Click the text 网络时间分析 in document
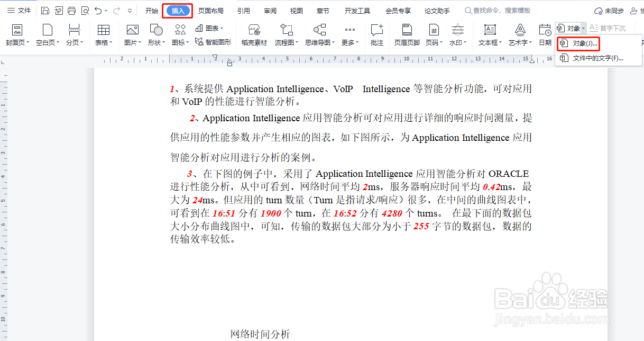 tap(260, 334)
